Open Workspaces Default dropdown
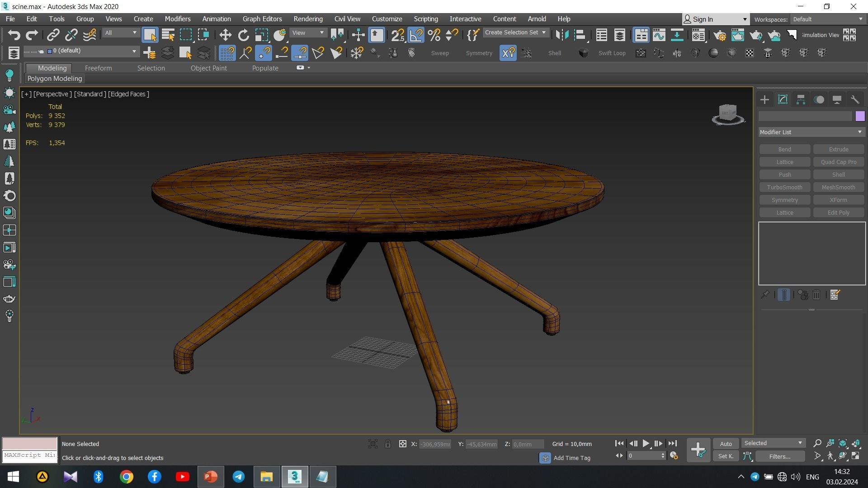 (x=828, y=19)
